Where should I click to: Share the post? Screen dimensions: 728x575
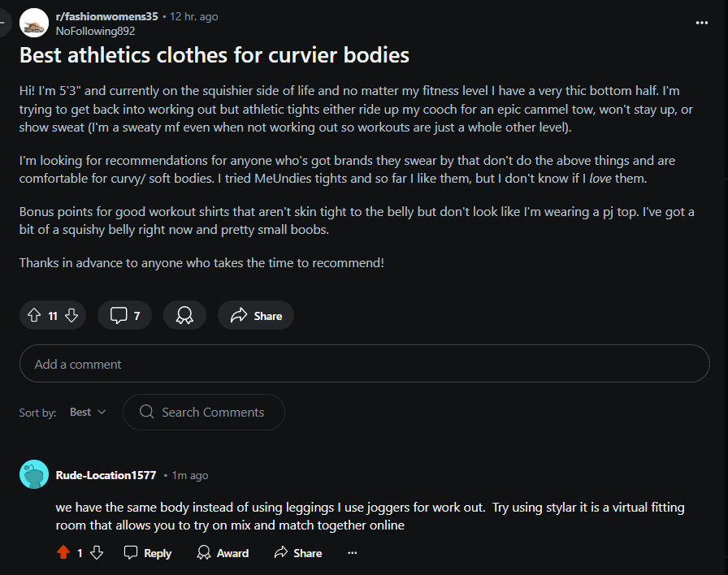pos(256,316)
